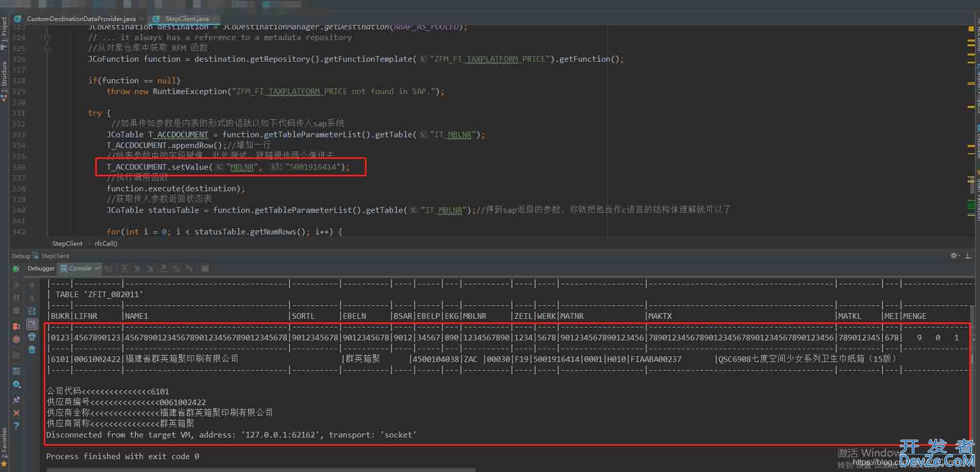Click the Step Out debugger icon
Viewport: 980px width, 472px height.
point(164,268)
